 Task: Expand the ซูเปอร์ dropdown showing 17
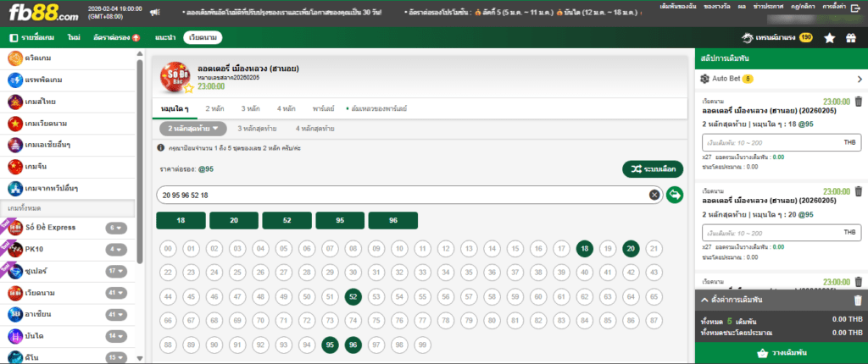116,271
